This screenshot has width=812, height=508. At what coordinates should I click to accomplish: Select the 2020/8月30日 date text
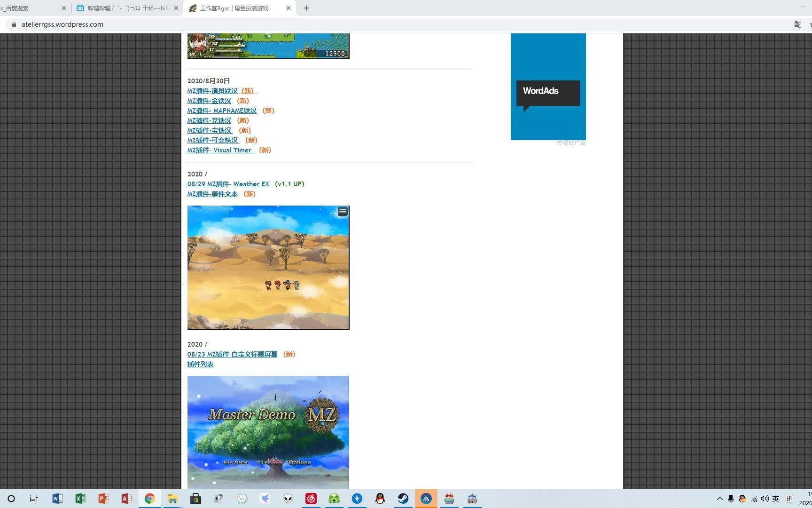click(209, 81)
